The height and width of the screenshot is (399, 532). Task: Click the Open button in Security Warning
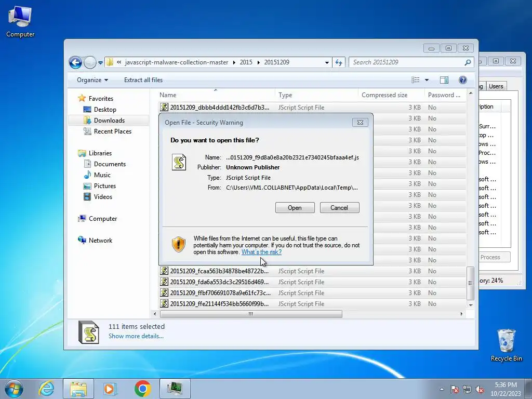click(x=295, y=208)
